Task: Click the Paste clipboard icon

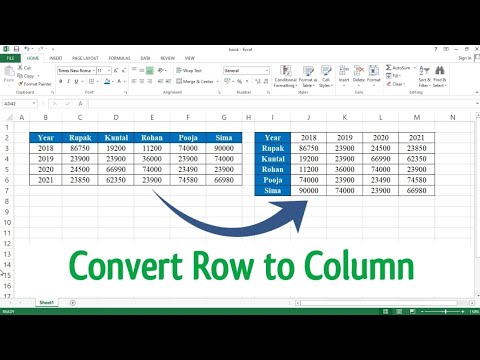Action: click(x=9, y=71)
